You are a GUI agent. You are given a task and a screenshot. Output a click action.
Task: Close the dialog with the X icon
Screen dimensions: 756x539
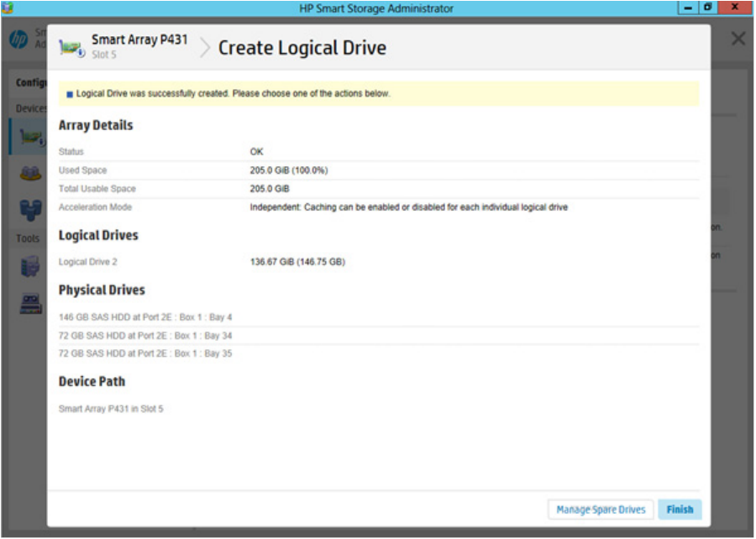click(x=738, y=39)
